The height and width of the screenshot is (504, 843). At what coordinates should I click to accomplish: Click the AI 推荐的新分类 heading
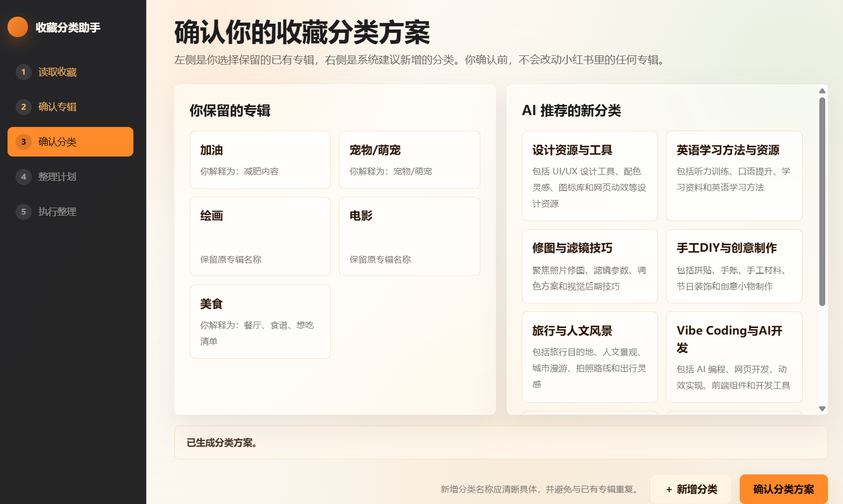pos(571,111)
